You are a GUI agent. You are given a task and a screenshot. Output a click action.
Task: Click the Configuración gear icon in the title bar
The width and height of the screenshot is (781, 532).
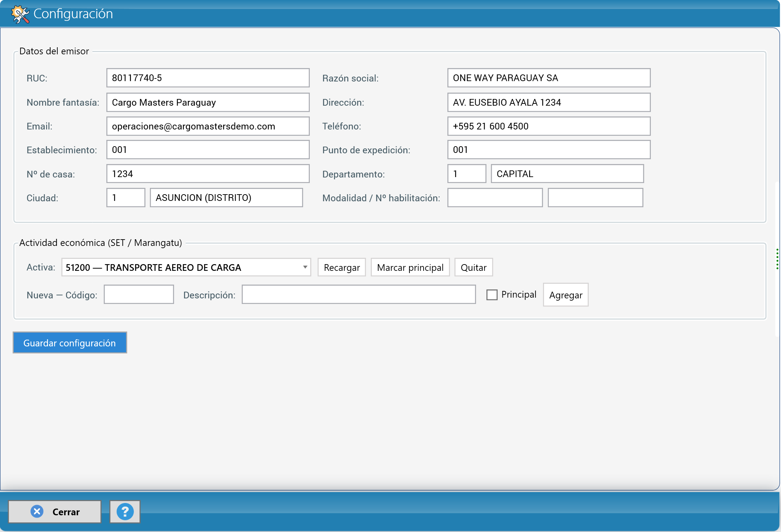(20, 14)
